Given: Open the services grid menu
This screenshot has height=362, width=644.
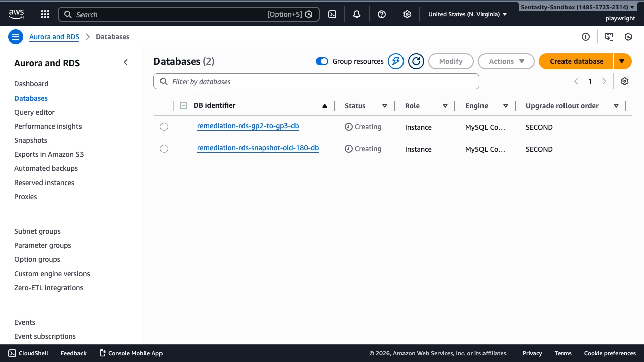Looking at the screenshot, I should 45,14.
